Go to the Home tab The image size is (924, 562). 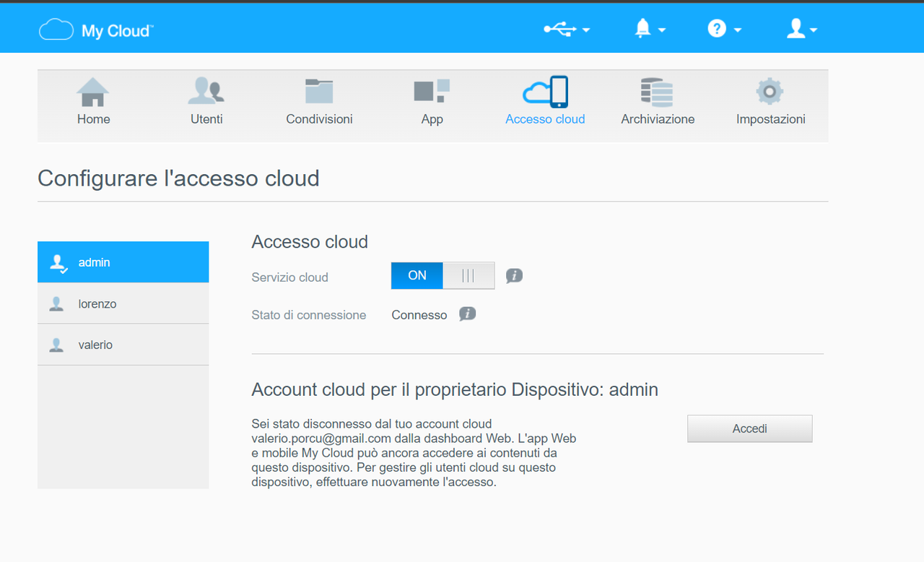94,102
